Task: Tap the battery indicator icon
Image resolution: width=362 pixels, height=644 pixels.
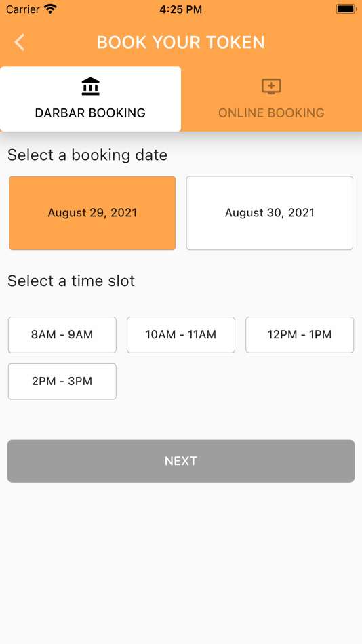Action: click(x=346, y=9)
